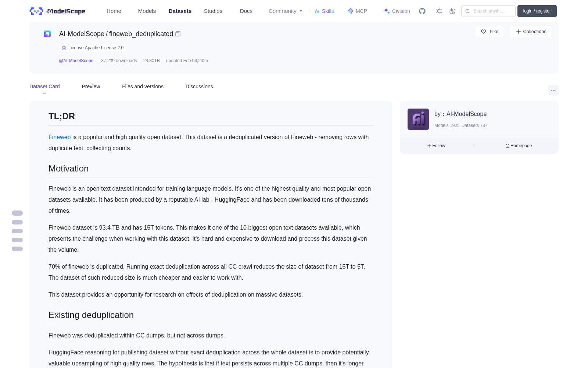The image size is (588, 368).
Task: Toggle the light/dark theme sun icon
Action: [439, 11]
